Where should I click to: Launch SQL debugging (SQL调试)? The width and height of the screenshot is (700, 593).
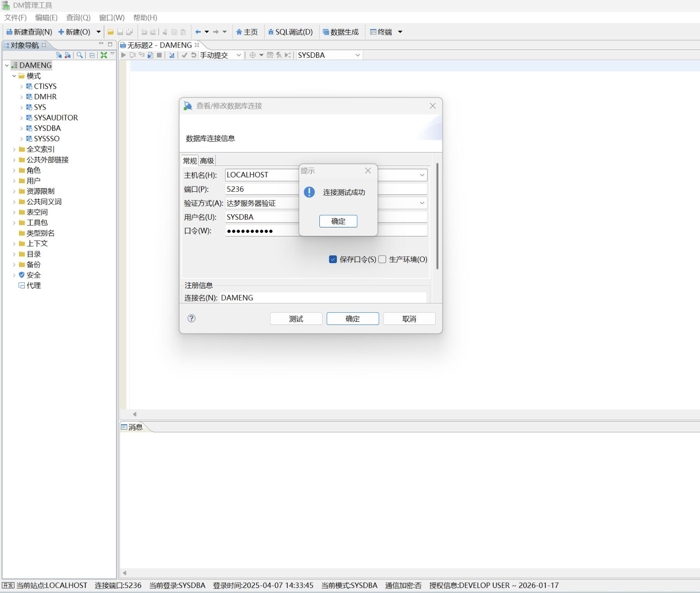pyautogui.click(x=290, y=32)
